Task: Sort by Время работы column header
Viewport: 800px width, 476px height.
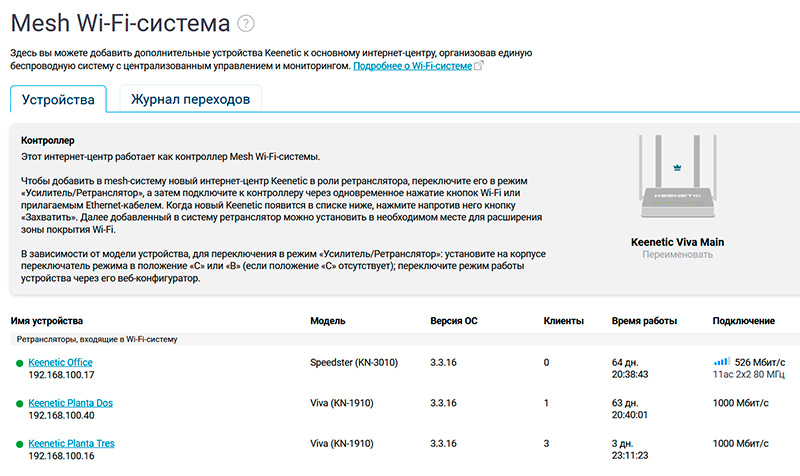Action: [644, 321]
